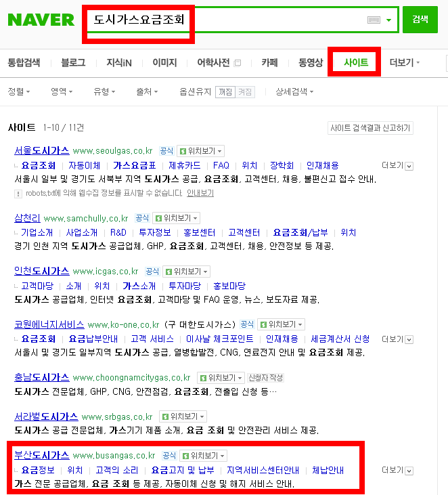The image size is (448, 495).
Task: Set 옵션유지 toggle to 꺼짐
Action: click(225, 92)
